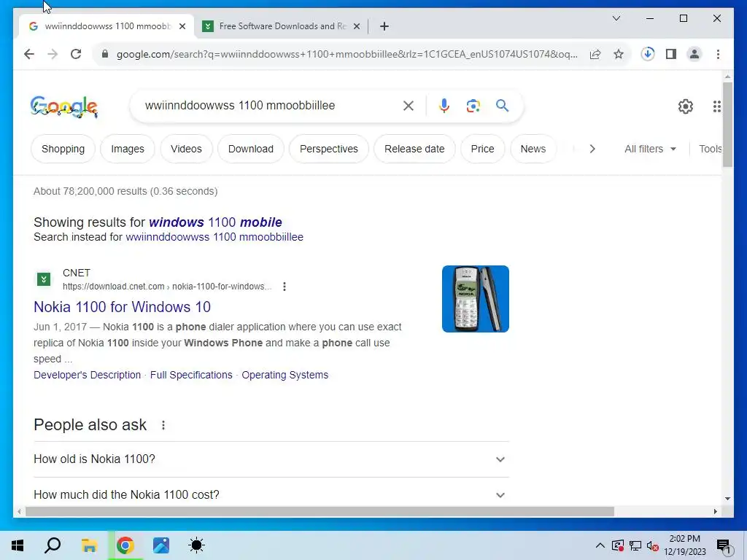Switch to Free Software Downloads tab
The width and height of the screenshot is (747, 560).
(x=282, y=26)
